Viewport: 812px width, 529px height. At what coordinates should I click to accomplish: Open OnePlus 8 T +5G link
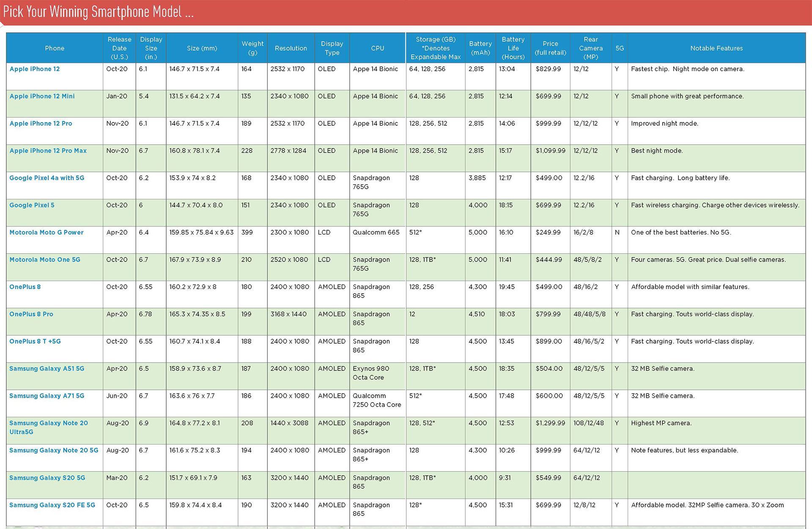point(35,342)
